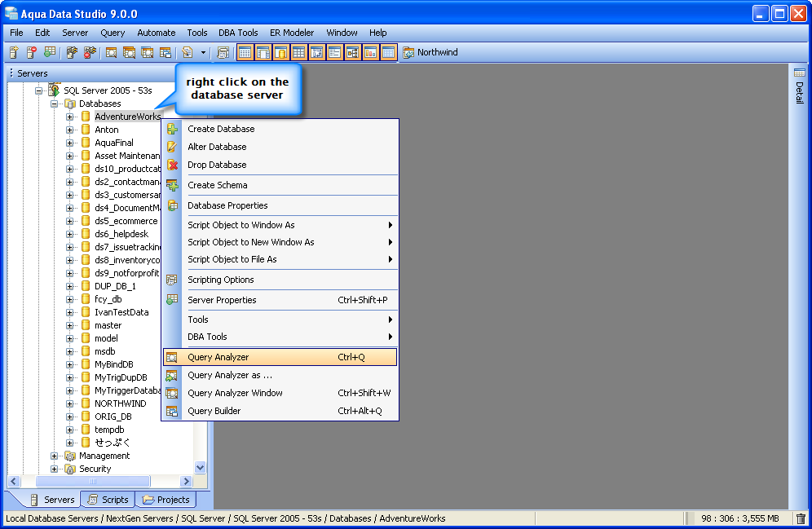Switch to the Scripts tab
Image resolution: width=812 pixels, height=529 pixels.
pos(108,500)
